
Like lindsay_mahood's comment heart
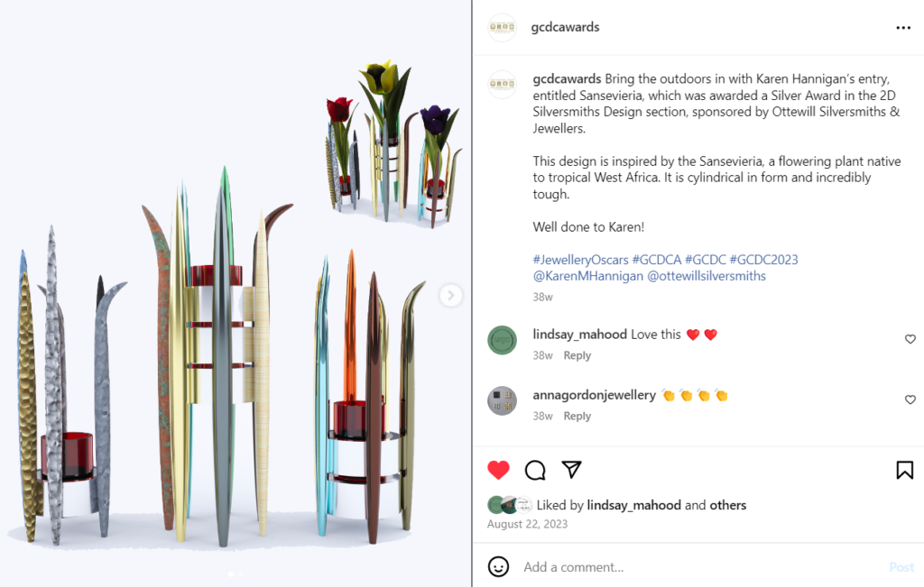pyautogui.click(x=910, y=339)
